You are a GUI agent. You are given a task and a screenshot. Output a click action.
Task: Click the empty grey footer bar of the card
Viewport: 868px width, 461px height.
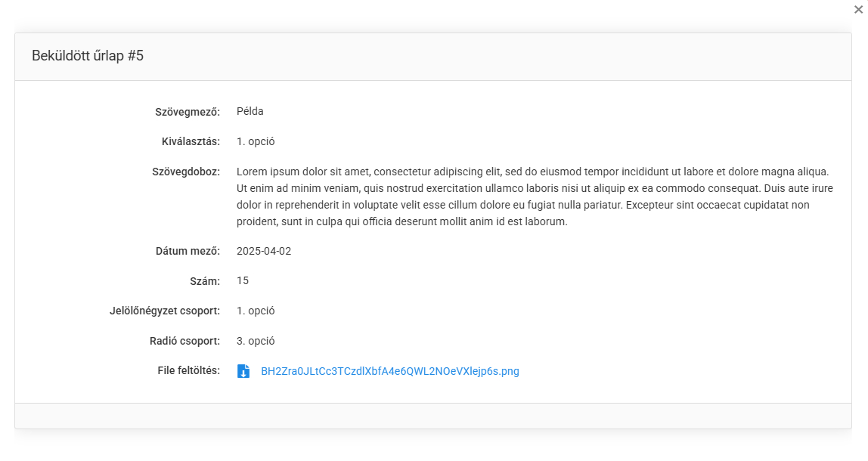(x=432, y=416)
